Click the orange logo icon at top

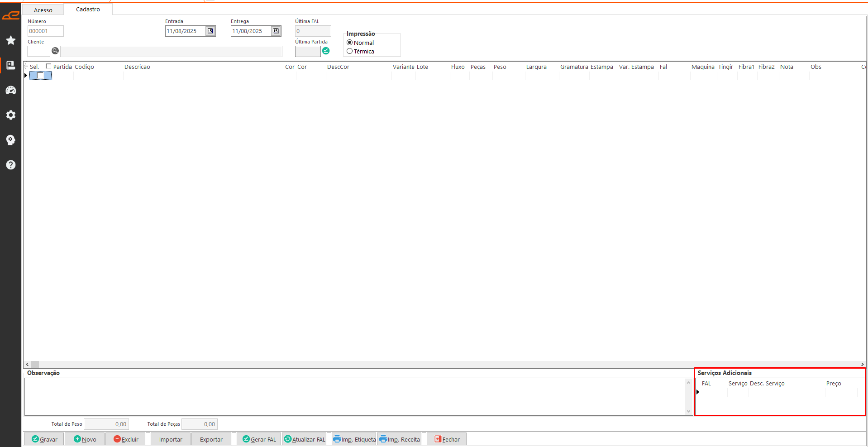pyautogui.click(x=11, y=16)
